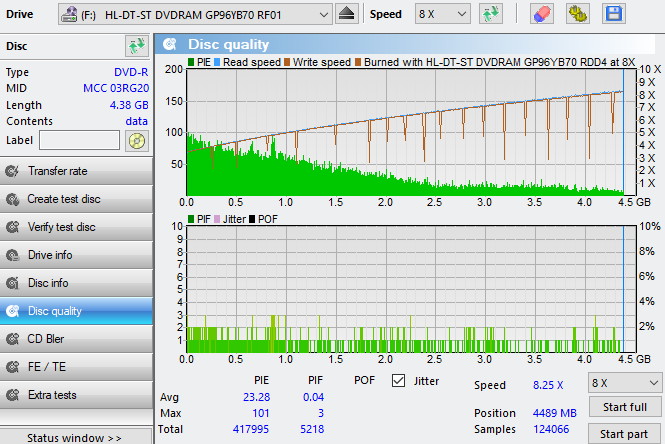
Task: Click the eraser icon in the toolbar
Action: [541, 14]
